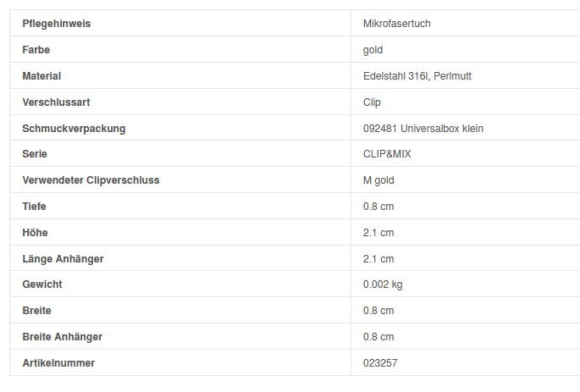Screen dimensions: 580x392
Task: Click the Serie row label
Action: point(35,154)
